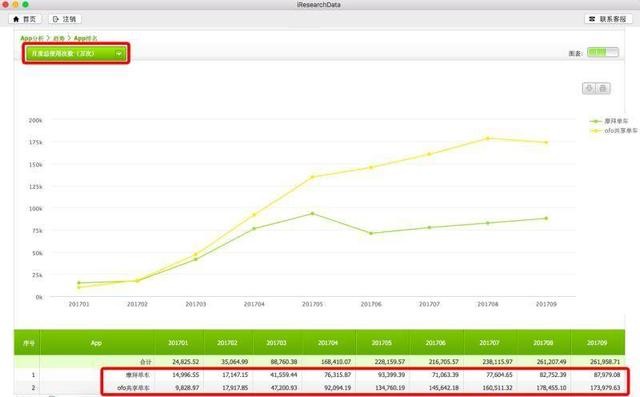Click 摩拜 green line point at 201706
The image size is (640, 397).
(371, 233)
